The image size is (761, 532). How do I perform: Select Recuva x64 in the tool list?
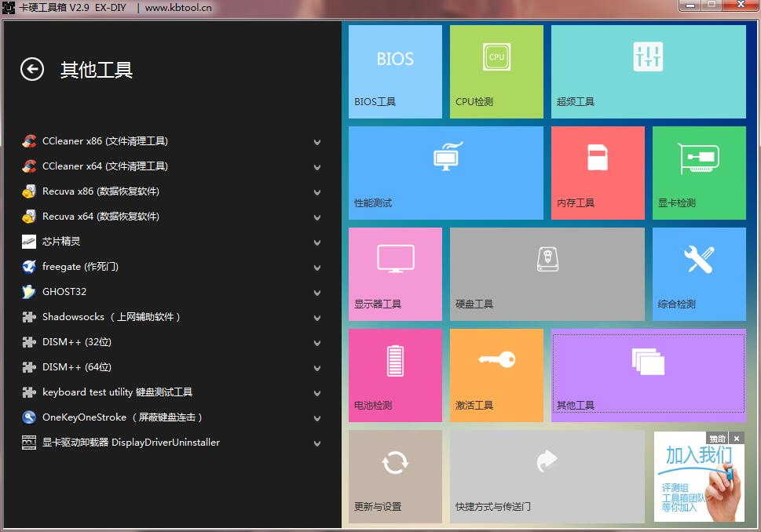(x=101, y=217)
